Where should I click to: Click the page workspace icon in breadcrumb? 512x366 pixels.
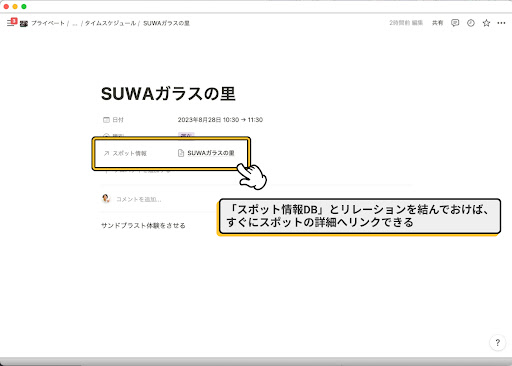(x=23, y=23)
